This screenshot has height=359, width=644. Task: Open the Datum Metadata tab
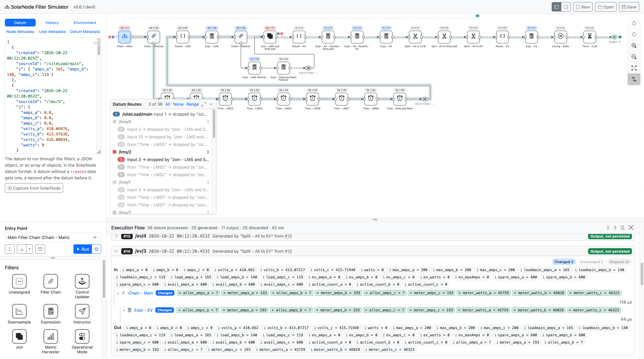85,31
